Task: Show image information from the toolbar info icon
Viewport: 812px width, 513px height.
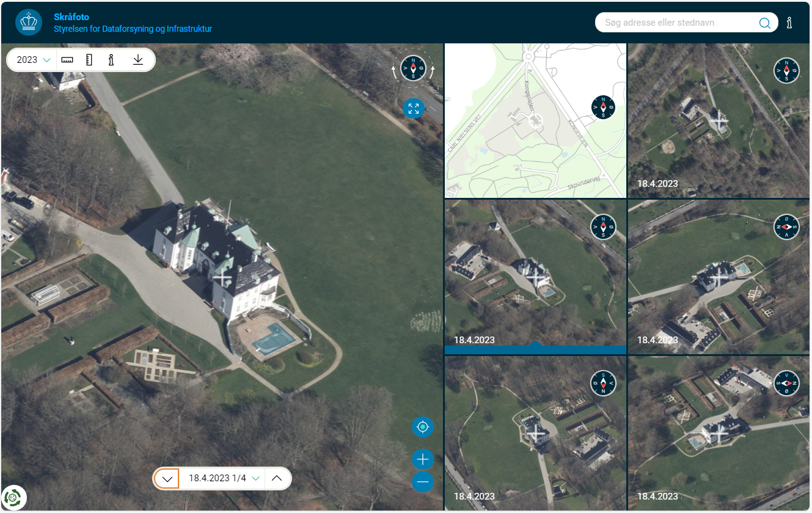Action: point(111,60)
